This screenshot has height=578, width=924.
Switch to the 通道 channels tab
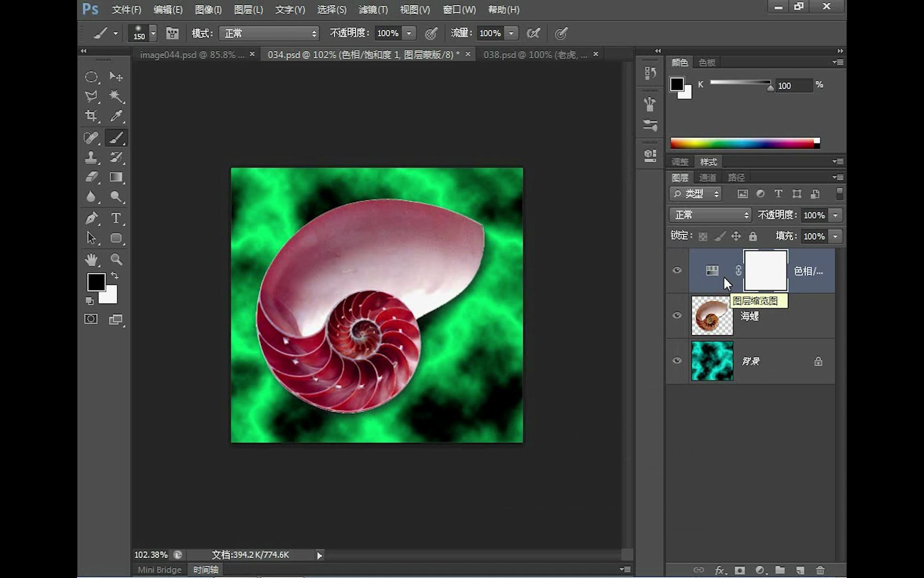click(x=707, y=177)
